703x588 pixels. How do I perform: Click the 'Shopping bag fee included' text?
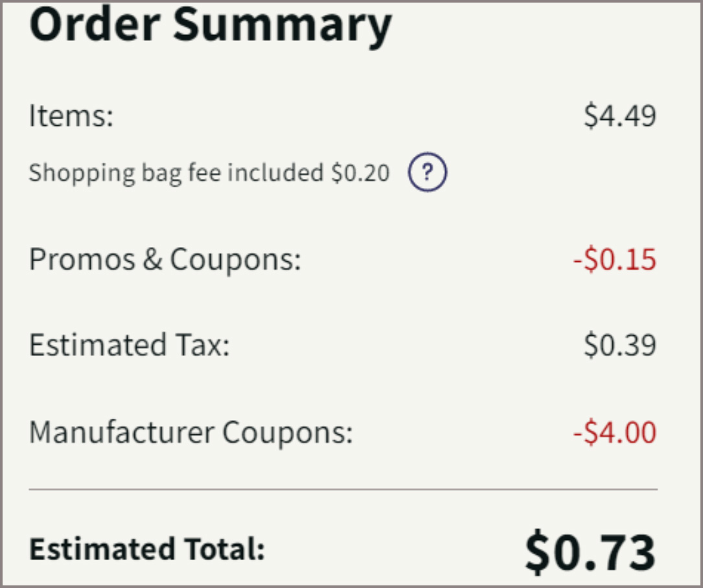(x=176, y=173)
